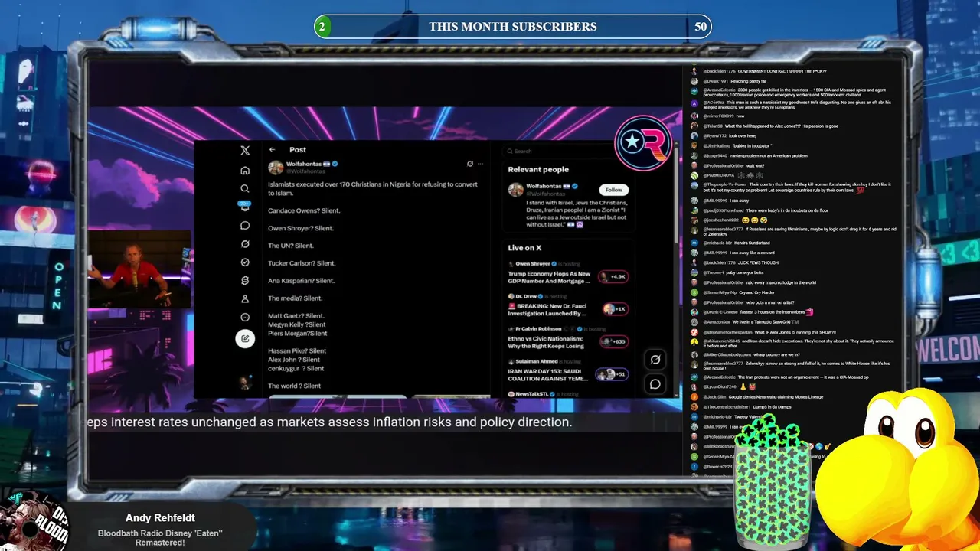Screen dimensions: 980x551
Task: Click the +4.9K listeners badge
Action: coord(614,276)
